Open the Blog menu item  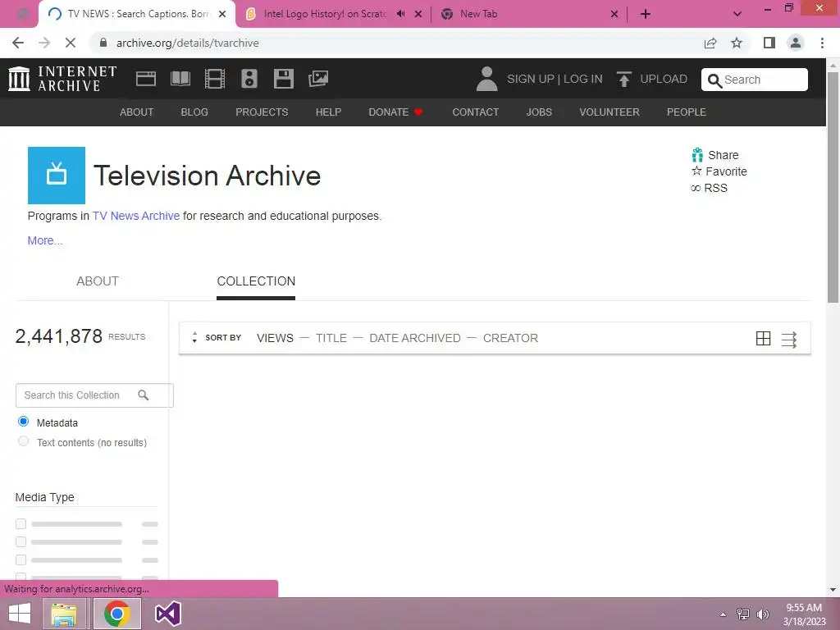point(194,112)
